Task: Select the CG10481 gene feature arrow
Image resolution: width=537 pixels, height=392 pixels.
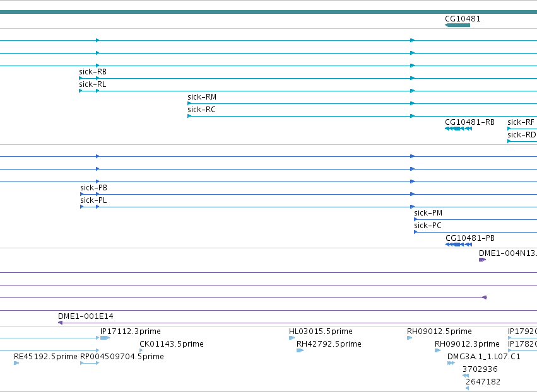Action: pos(457,25)
